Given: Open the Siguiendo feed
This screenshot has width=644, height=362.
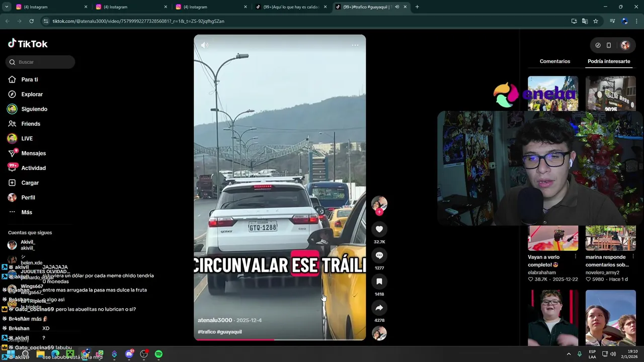Looking at the screenshot, I should (x=34, y=109).
